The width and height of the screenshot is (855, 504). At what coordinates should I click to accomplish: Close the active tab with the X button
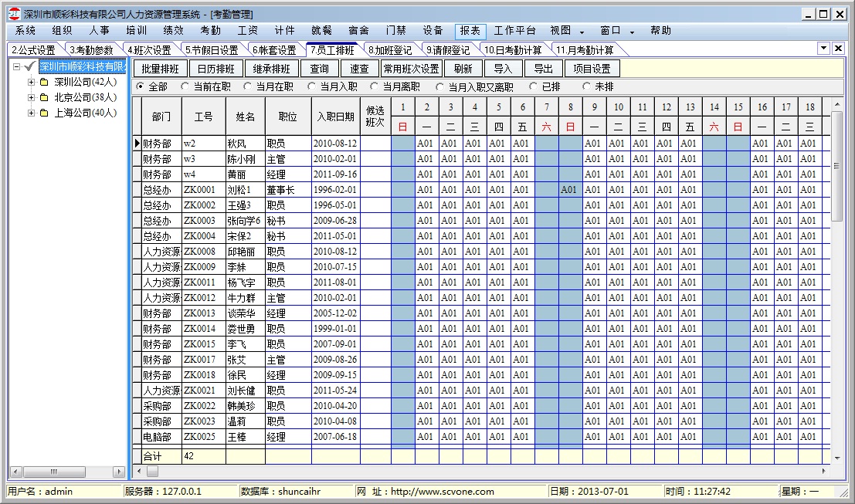(838, 49)
